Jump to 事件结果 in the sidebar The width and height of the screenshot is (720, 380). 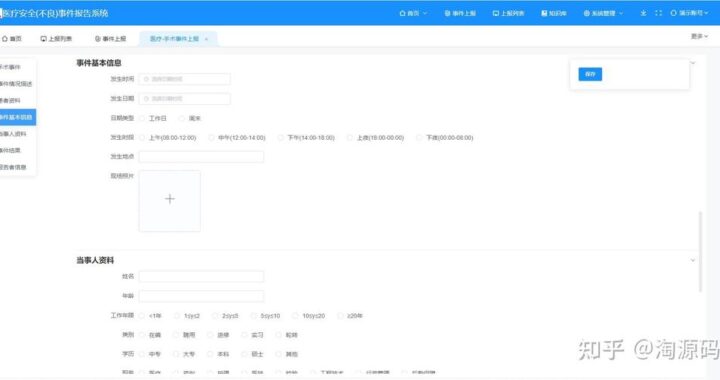click(x=11, y=150)
